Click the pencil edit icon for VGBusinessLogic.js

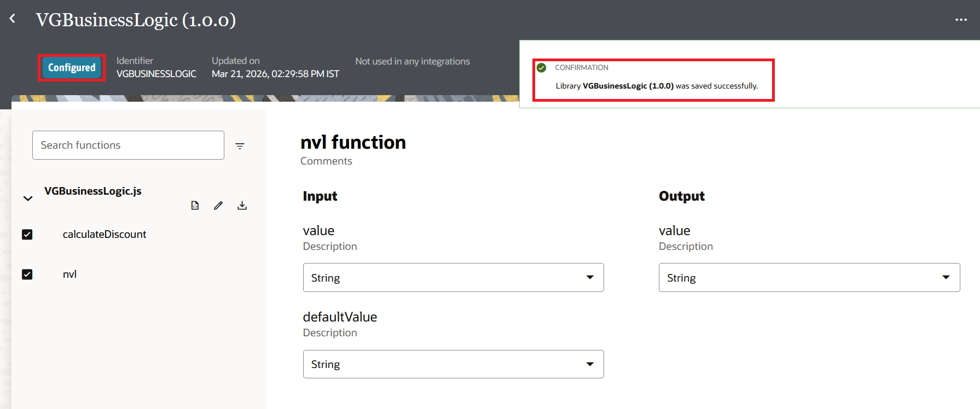pyautogui.click(x=218, y=206)
